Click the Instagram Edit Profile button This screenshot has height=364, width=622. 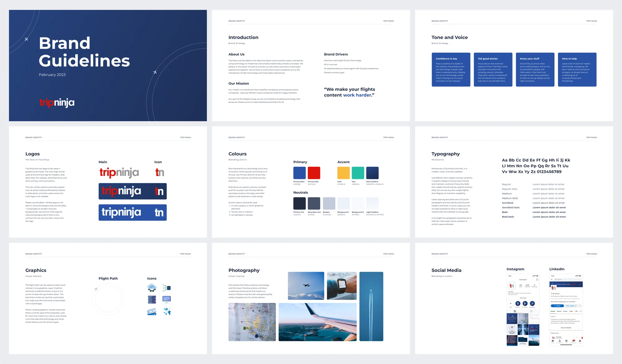coord(523,298)
